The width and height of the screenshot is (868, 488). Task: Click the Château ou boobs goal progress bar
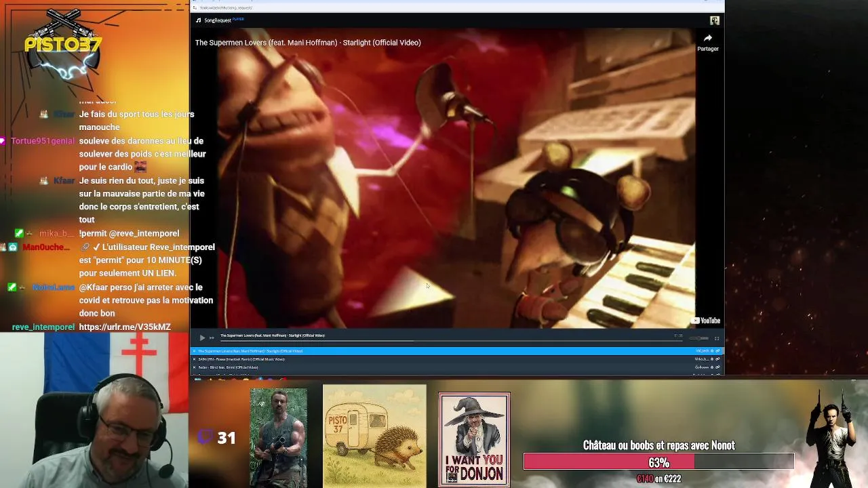tap(658, 462)
